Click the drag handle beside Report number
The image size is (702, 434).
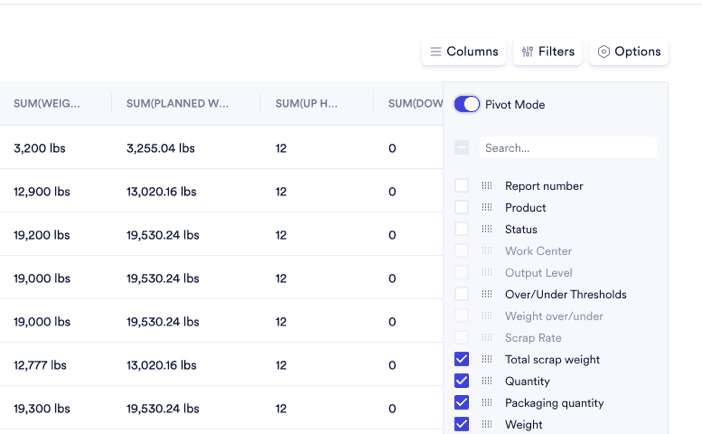[487, 186]
